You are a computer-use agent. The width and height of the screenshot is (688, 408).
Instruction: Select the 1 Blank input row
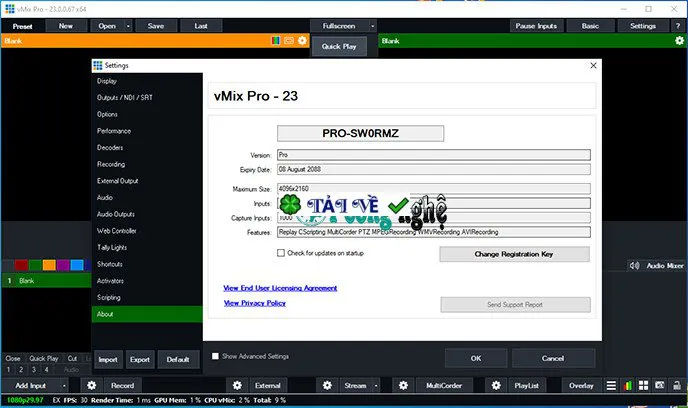click(x=47, y=281)
